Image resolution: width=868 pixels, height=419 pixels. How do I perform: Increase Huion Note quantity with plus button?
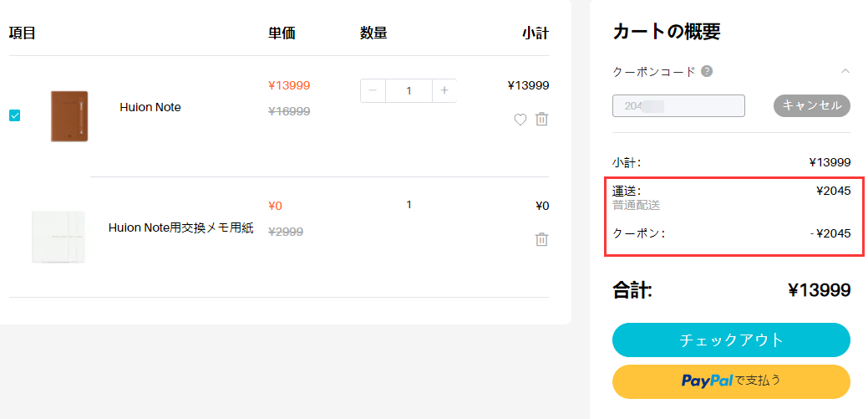coord(444,90)
